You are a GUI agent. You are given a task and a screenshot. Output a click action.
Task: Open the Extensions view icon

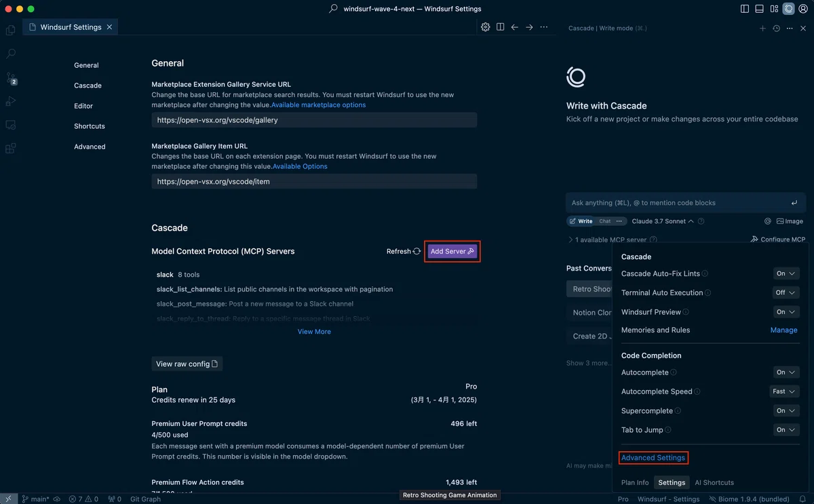point(10,149)
